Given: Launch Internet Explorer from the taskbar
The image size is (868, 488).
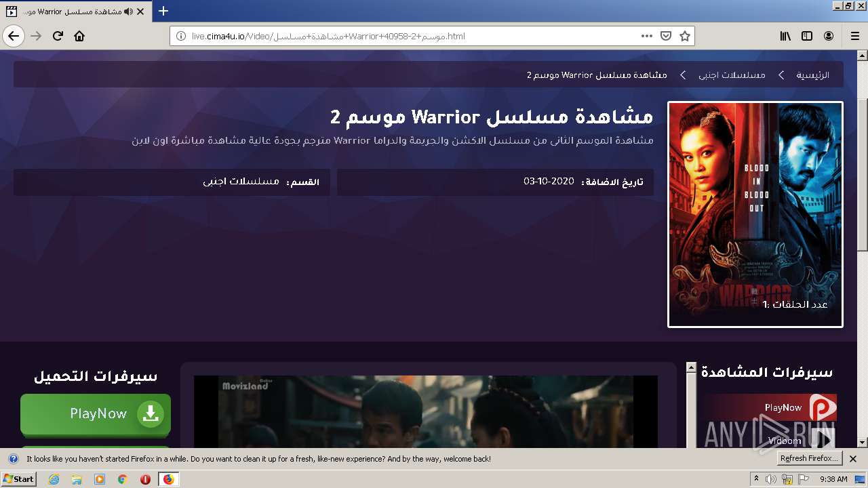Looking at the screenshot, I should click(x=54, y=479).
